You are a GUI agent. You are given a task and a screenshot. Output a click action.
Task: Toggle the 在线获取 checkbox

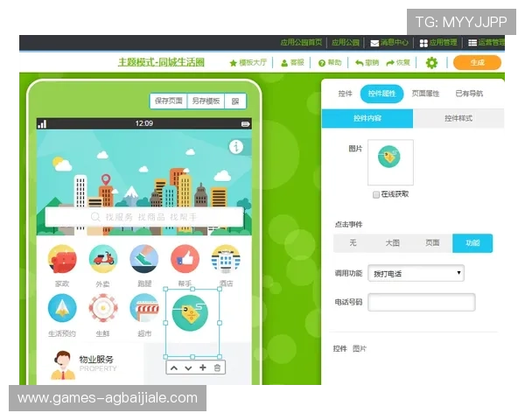376,194
